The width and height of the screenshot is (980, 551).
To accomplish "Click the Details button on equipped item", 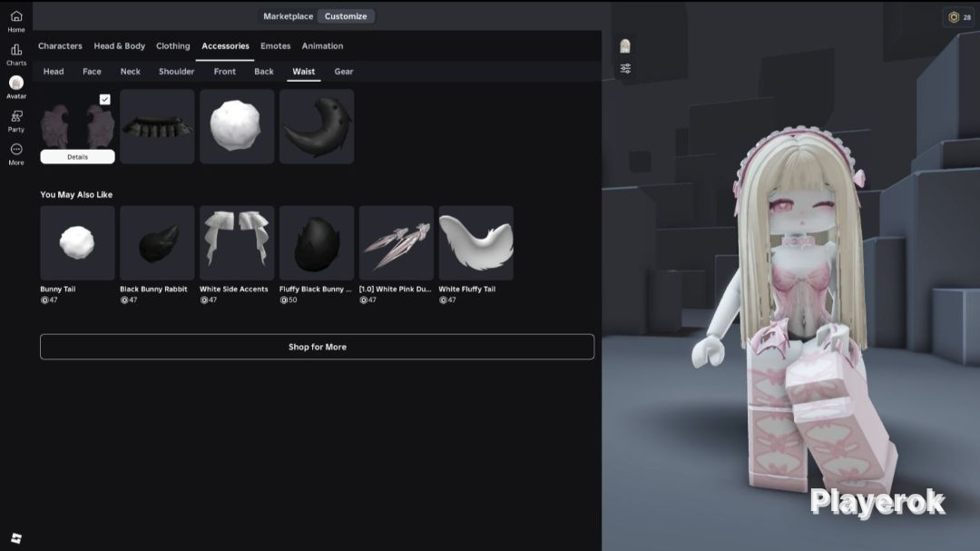I will click(x=77, y=157).
